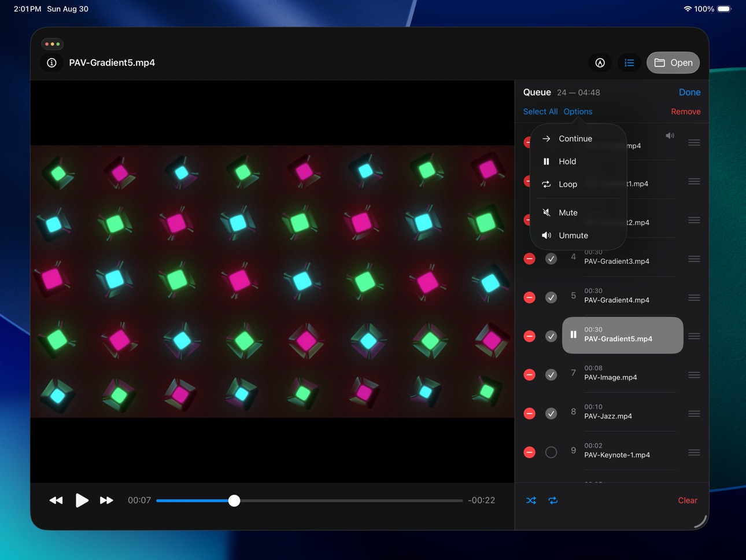Click the speaker icon on the first queue row
The image size is (746, 560).
click(670, 136)
